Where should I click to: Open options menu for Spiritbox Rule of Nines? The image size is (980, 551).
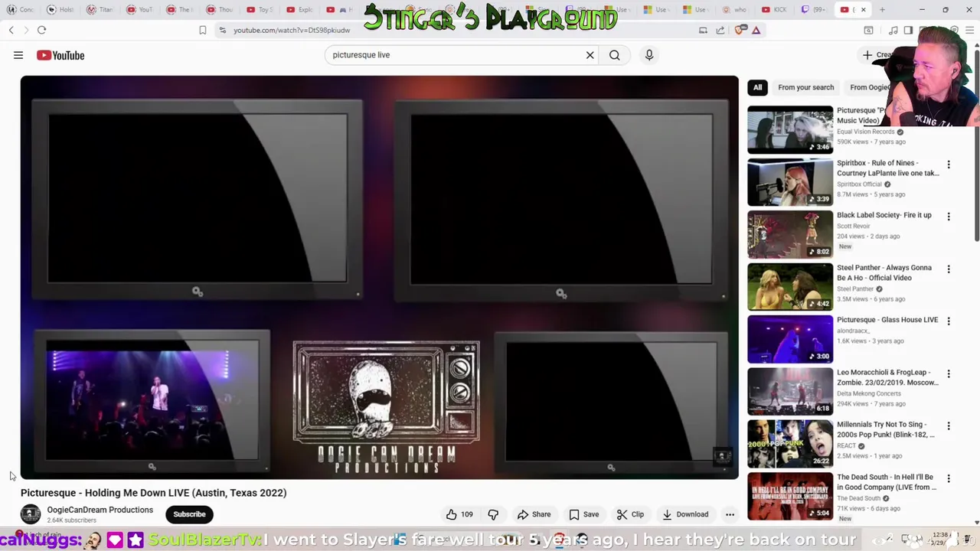pos(949,165)
